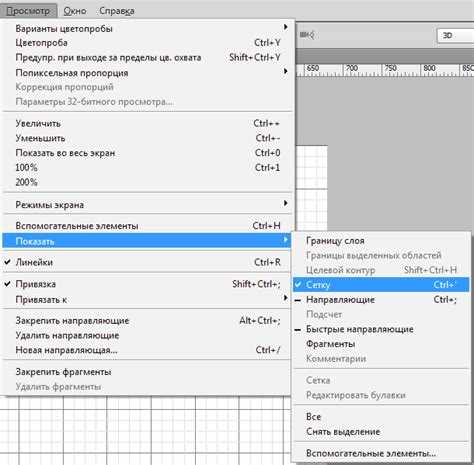
Task: Toggle Сетку grid visibility
Action: click(381, 285)
